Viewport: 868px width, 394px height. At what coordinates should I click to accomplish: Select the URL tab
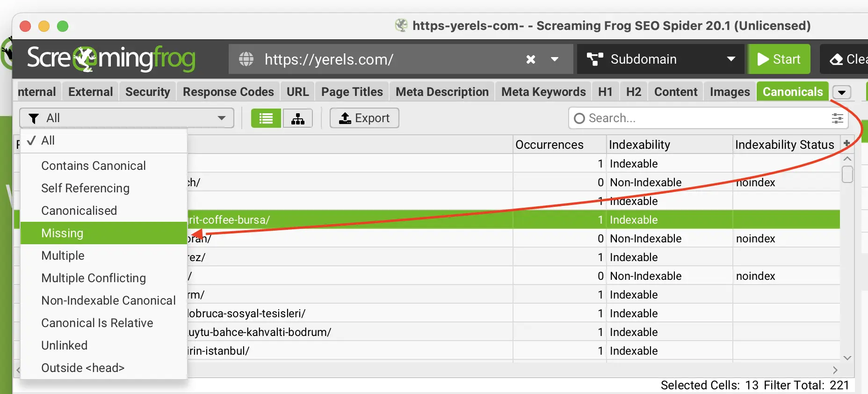point(298,92)
